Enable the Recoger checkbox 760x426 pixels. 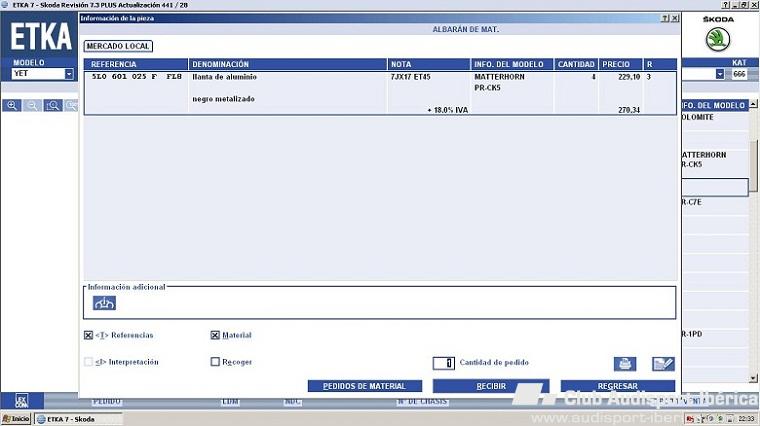click(x=215, y=362)
